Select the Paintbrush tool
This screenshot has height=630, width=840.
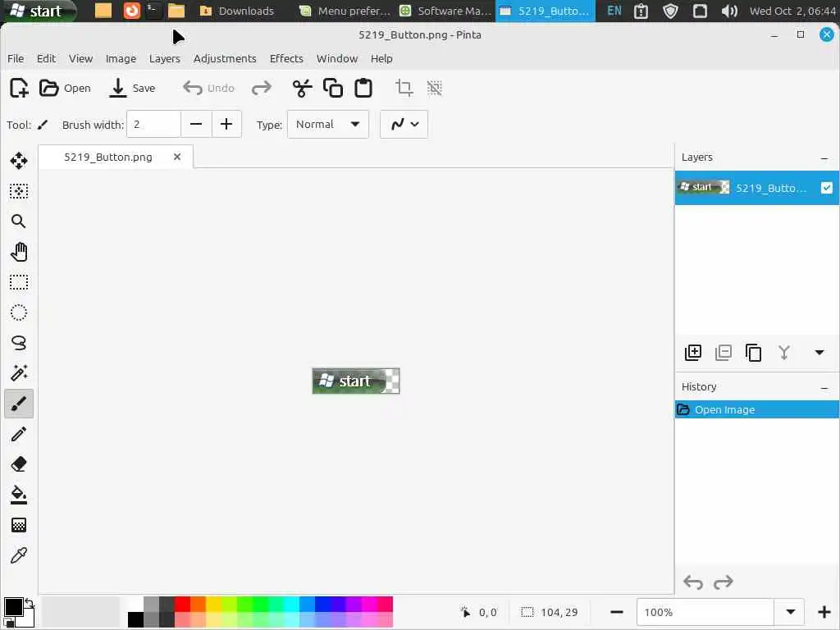pyautogui.click(x=19, y=404)
